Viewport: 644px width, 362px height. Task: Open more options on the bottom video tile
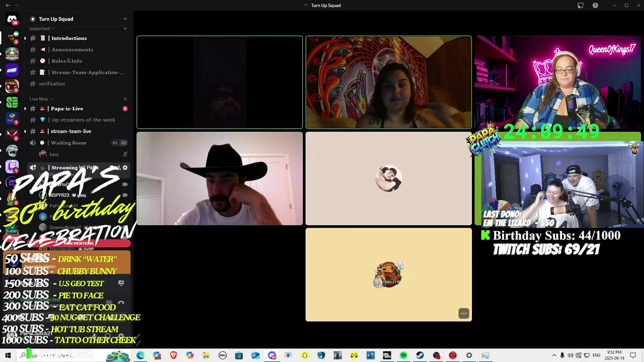tap(464, 314)
